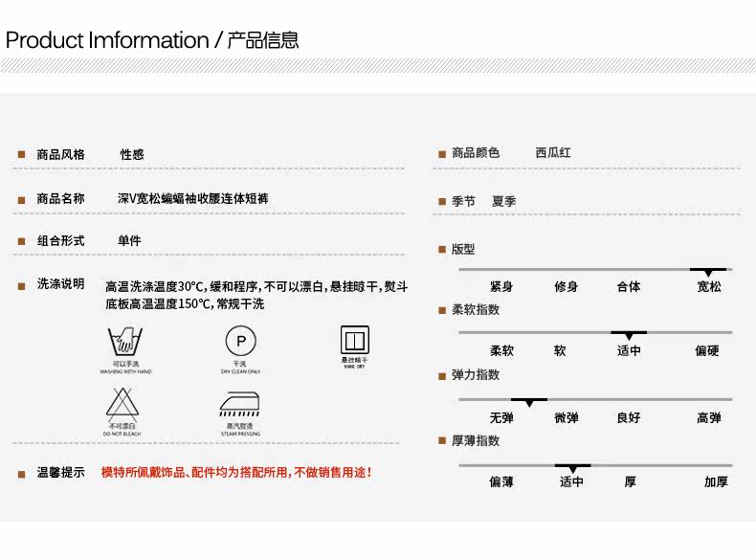The width and height of the screenshot is (756, 559).
Task: Click the 弹力指数 slider marker near 无弹
Action: coord(529,402)
